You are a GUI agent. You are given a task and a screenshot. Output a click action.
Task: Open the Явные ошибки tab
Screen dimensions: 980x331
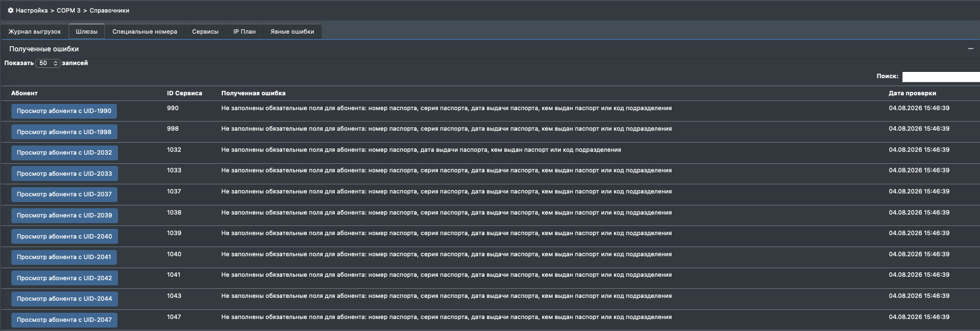[292, 31]
